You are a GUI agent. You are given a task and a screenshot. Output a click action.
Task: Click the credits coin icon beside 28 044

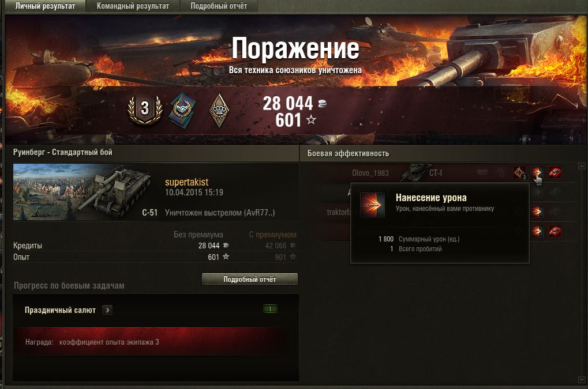[322, 104]
